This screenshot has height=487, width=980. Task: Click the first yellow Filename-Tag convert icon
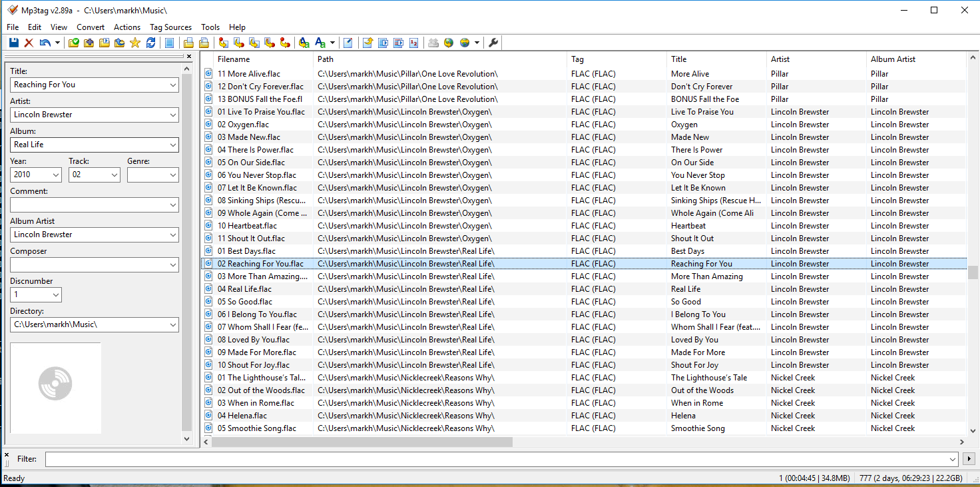pyautogui.click(x=224, y=43)
